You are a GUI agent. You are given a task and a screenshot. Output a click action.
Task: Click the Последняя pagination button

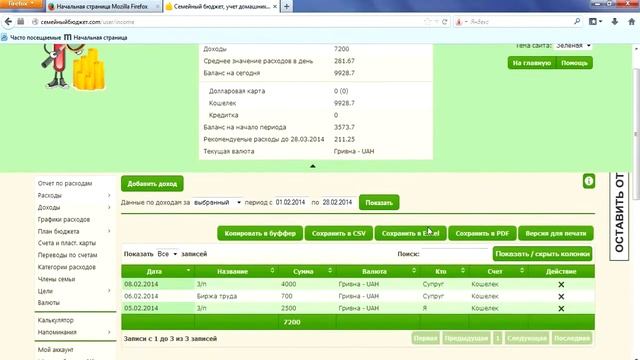572,338
